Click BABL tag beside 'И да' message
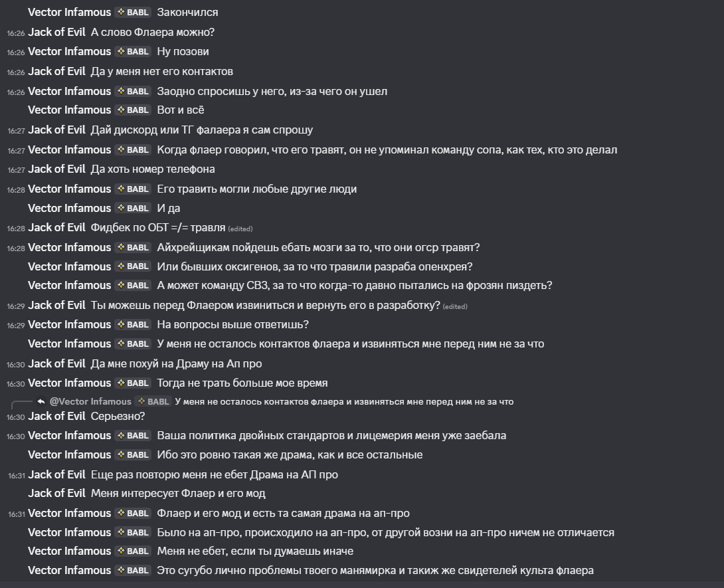 pos(133,209)
